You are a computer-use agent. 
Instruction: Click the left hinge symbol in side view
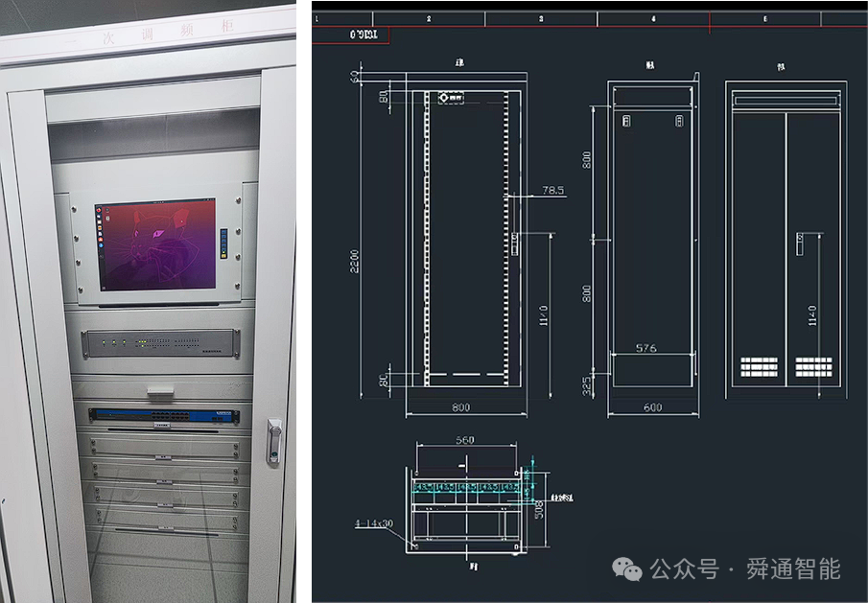626,121
